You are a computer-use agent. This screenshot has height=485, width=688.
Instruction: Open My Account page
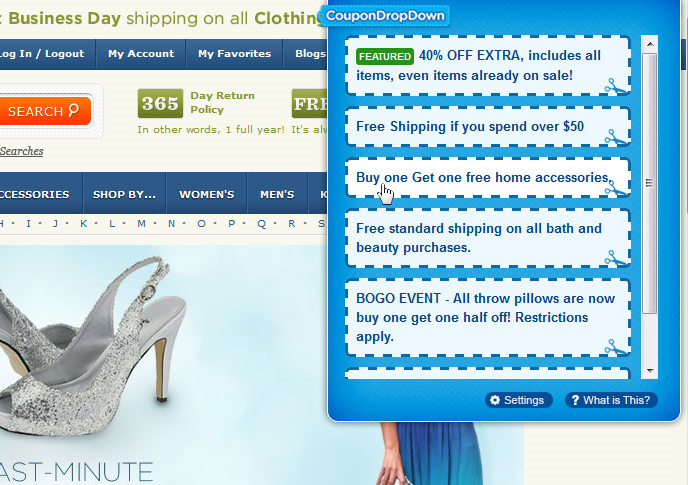[141, 54]
